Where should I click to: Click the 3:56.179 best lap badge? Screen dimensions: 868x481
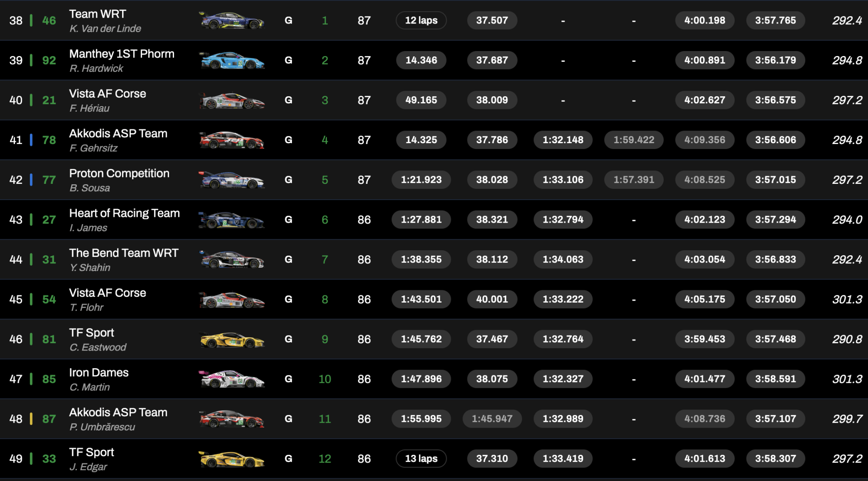point(775,61)
